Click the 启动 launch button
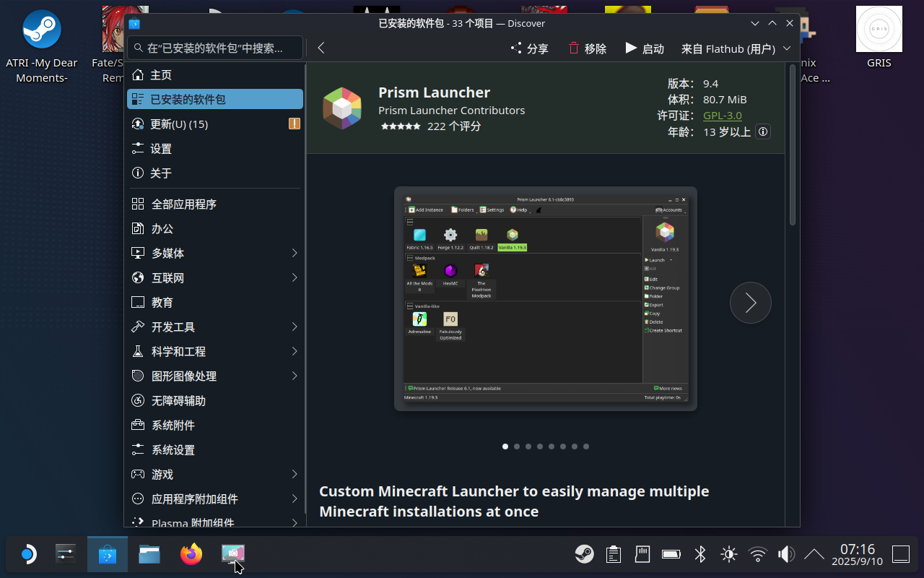The image size is (924, 578). coord(645,48)
